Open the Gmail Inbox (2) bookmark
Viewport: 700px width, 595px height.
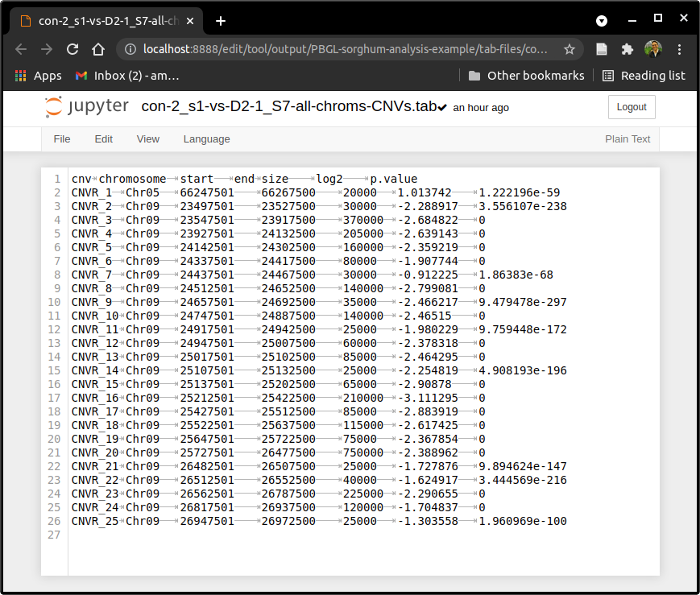coord(128,76)
